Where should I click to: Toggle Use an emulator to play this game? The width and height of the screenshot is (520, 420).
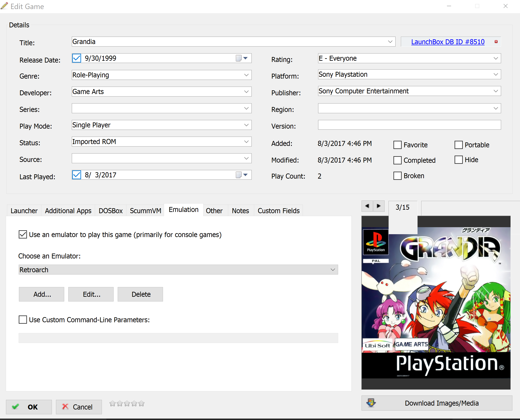click(23, 234)
